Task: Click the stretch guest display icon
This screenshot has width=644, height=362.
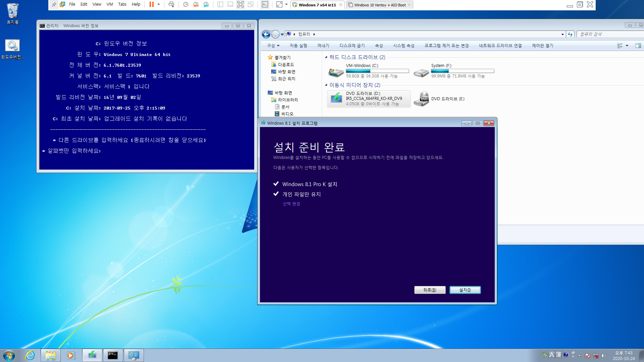Action: 279,4
